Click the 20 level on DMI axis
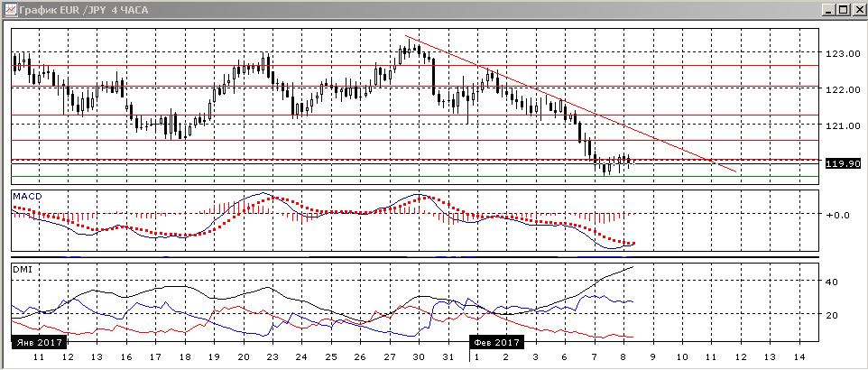Image resolution: width=868 pixels, height=370 pixels. (832, 315)
